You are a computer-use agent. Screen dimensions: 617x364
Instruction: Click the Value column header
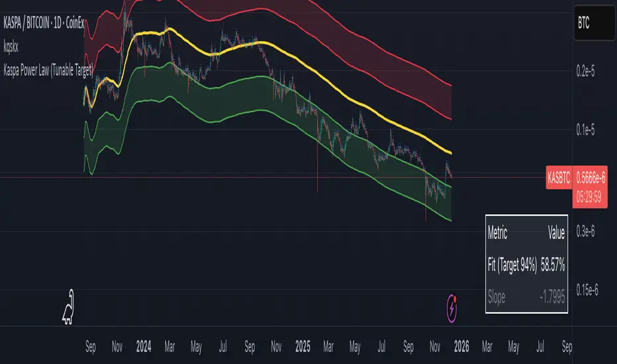point(556,233)
